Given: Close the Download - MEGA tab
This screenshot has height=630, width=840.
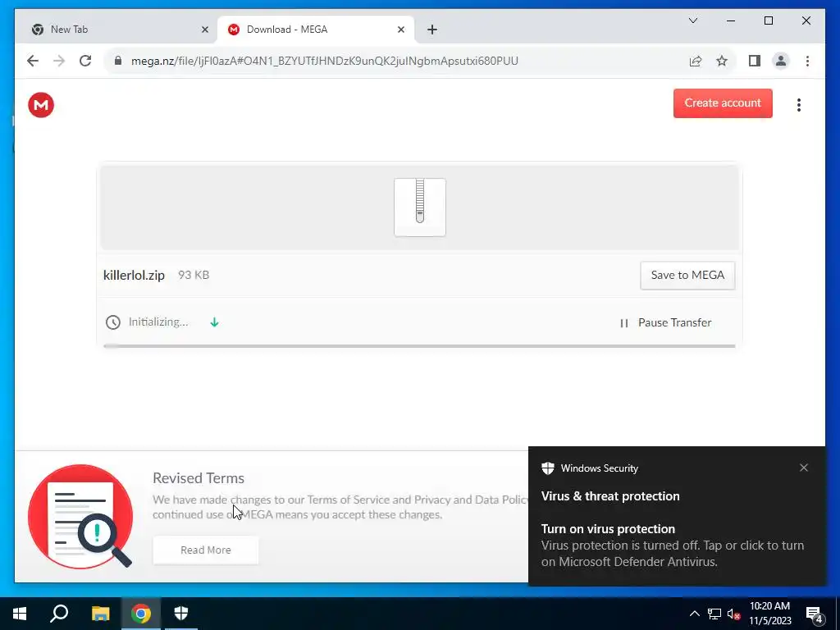Looking at the screenshot, I should (400, 30).
